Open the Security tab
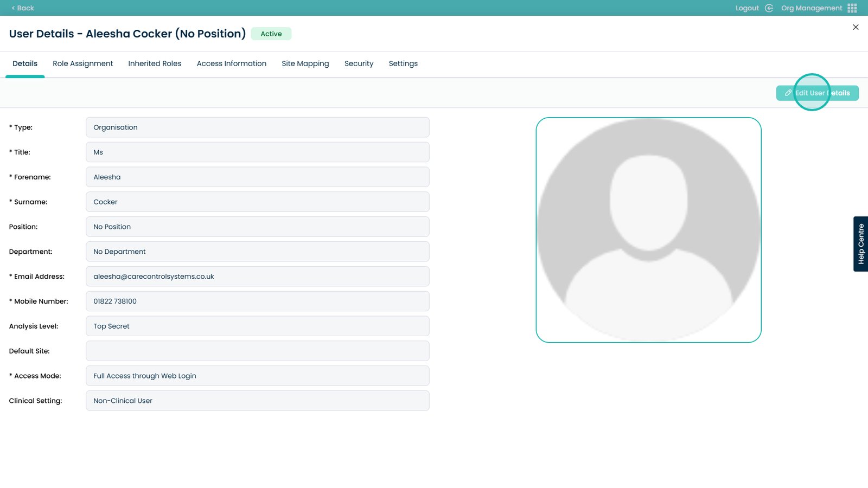Image resolution: width=868 pixels, height=488 pixels. (x=359, y=63)
